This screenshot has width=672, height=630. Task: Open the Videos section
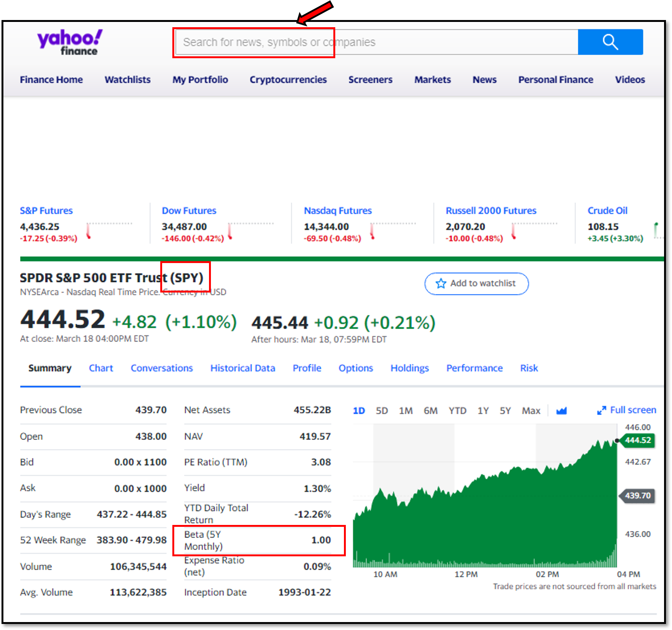630,80
